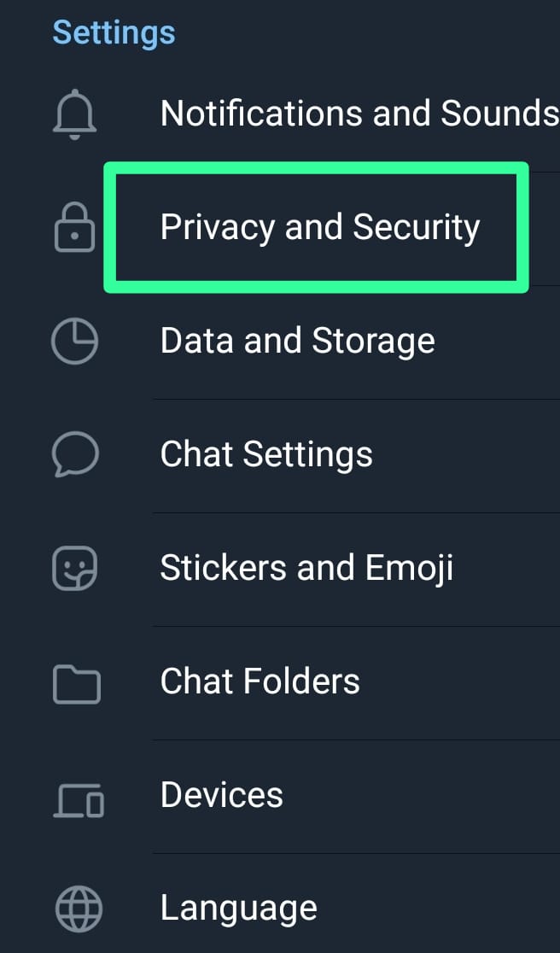Image resolution: width=560 pixels, height=953 pixels.
Task: Tap the divider line beneath Data and Storage
Action: coord(356,400)
